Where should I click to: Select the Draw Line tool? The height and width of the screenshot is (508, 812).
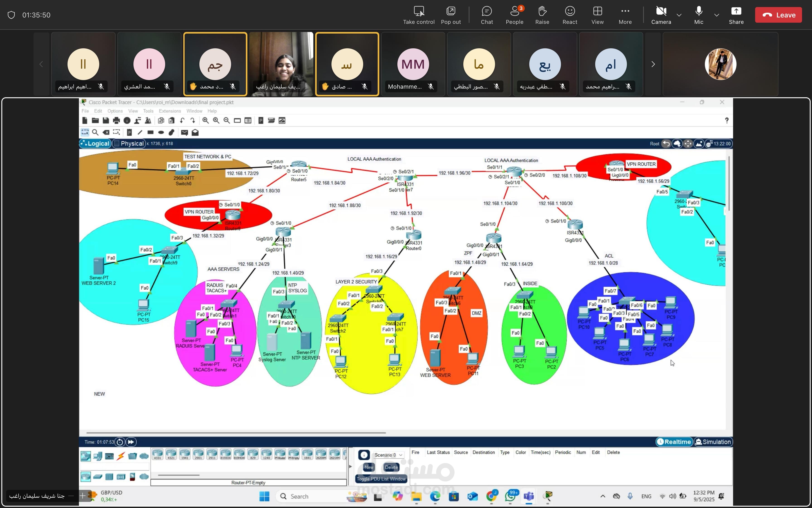pos(140,132)
